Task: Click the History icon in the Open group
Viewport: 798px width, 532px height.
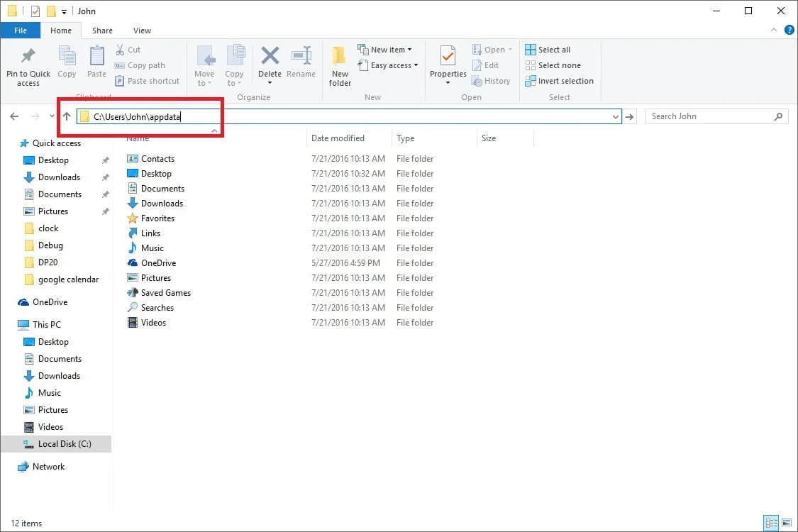Action: [492, 80]
